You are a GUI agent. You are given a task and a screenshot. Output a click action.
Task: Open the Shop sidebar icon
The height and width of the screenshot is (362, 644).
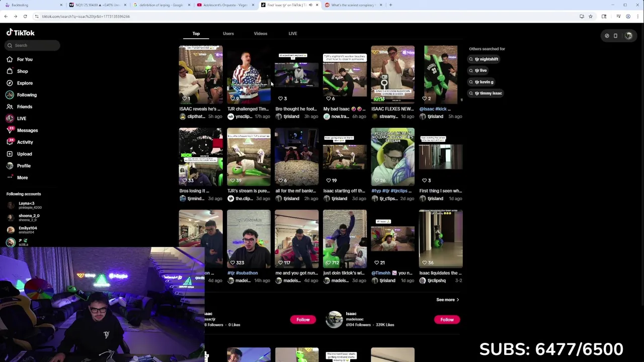coord(10,71)
